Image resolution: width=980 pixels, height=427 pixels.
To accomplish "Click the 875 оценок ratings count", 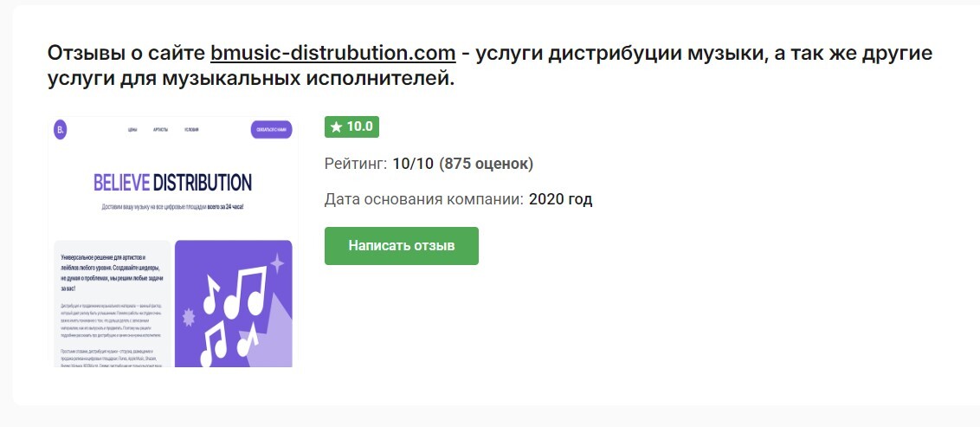I will (x=486, y=163).
